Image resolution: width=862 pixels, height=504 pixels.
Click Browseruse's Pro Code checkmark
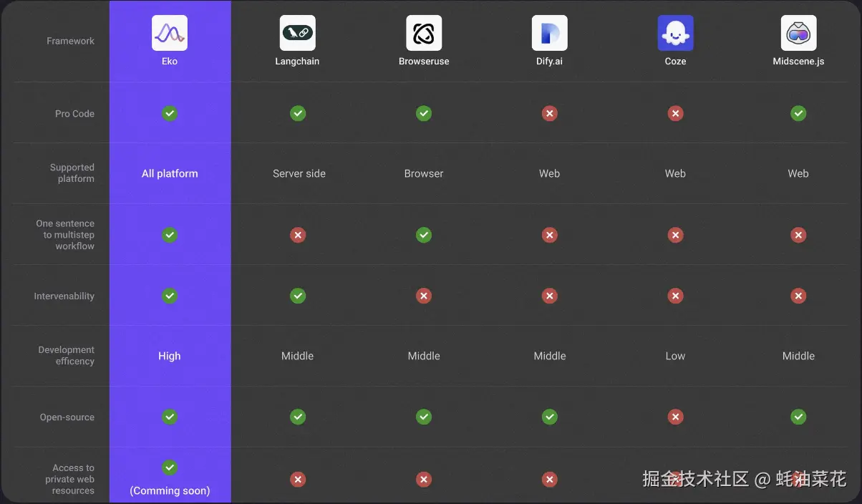[424, 113]
